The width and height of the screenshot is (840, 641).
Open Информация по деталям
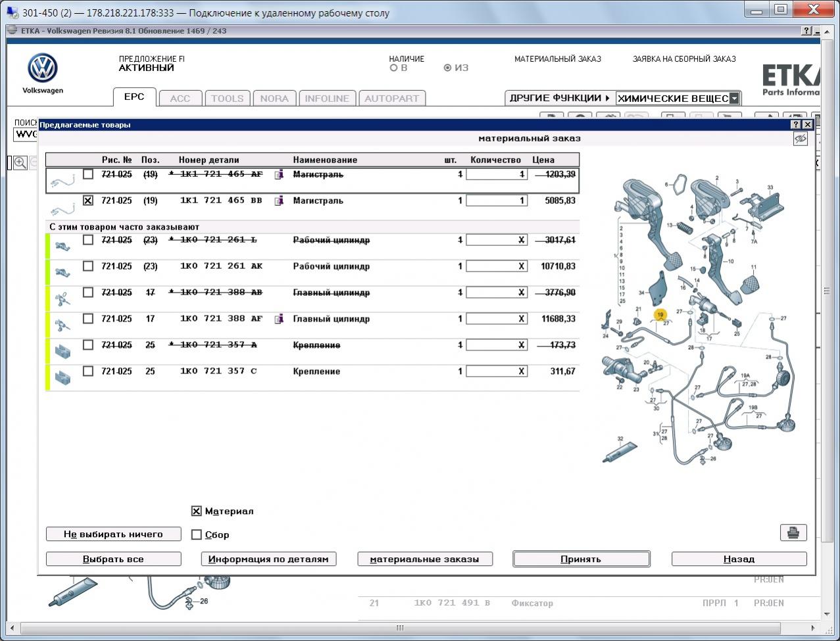click(x=268, y=559)
